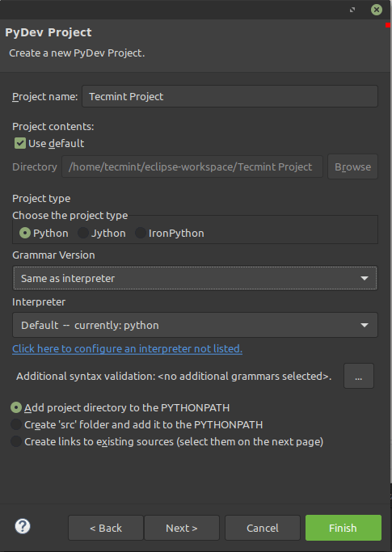Expand the Interpreter dropdown list

point(195,325)
